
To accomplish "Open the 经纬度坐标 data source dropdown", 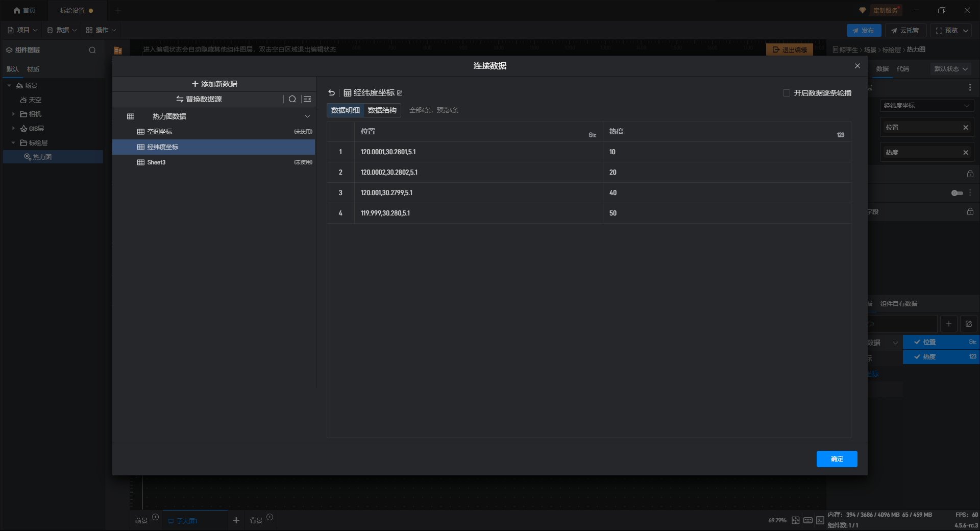I will coord(927,106).
